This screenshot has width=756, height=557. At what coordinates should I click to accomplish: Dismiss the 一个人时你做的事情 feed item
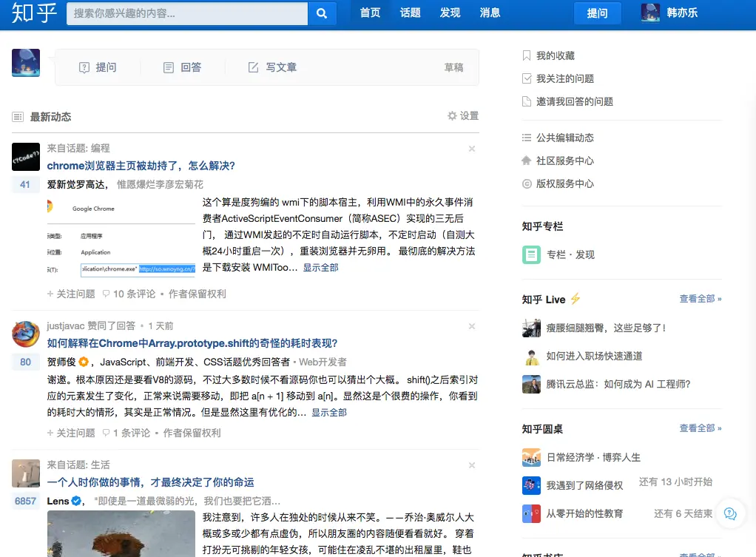(x=472, y=465)
